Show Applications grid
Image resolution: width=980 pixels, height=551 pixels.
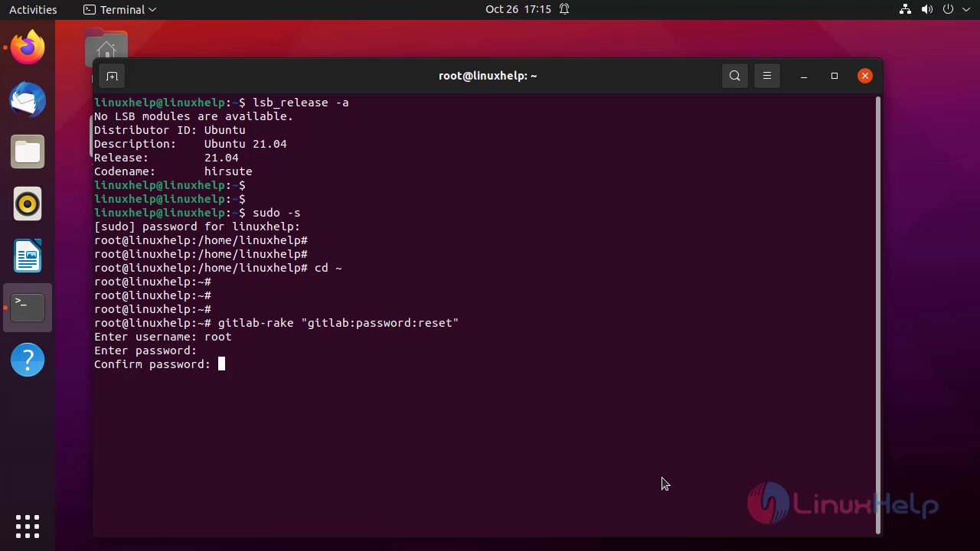tap(28, 526)
